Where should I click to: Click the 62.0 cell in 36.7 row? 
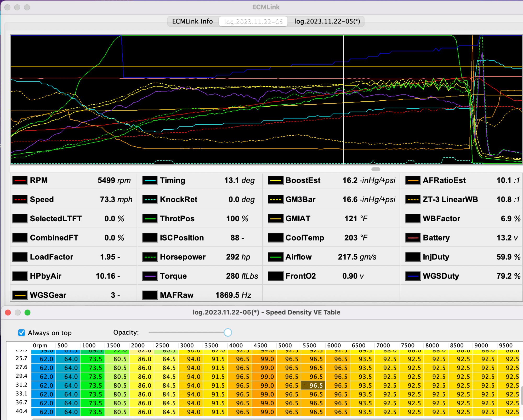[x=43, y=403]
